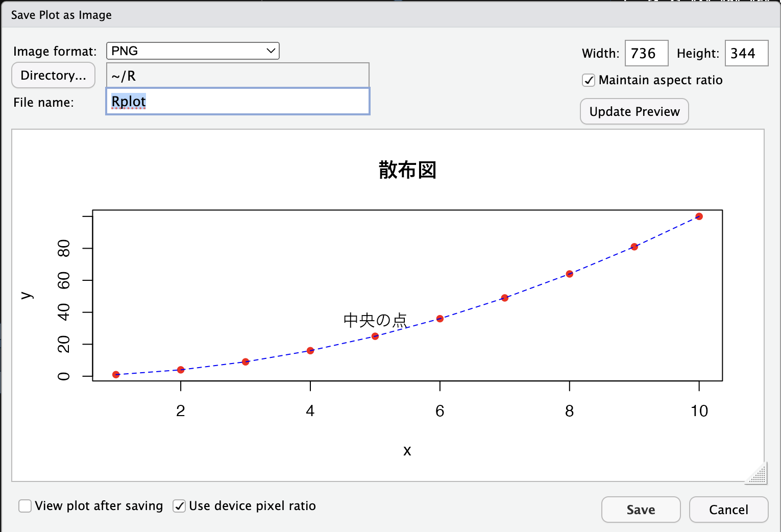Enable View plot after saving
This screenshot has height=532, width=781.
coord(25,505)
